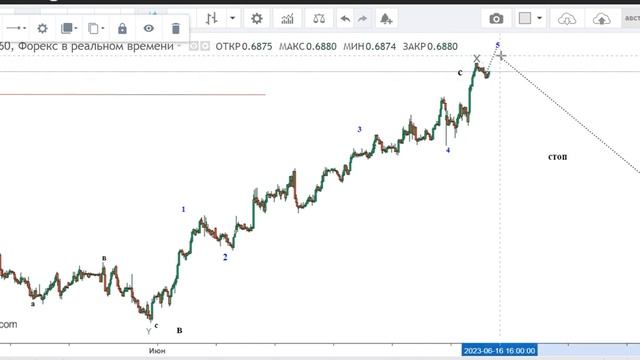
Task: Select the 'c' label near the price peak
Action: (460, 73)
